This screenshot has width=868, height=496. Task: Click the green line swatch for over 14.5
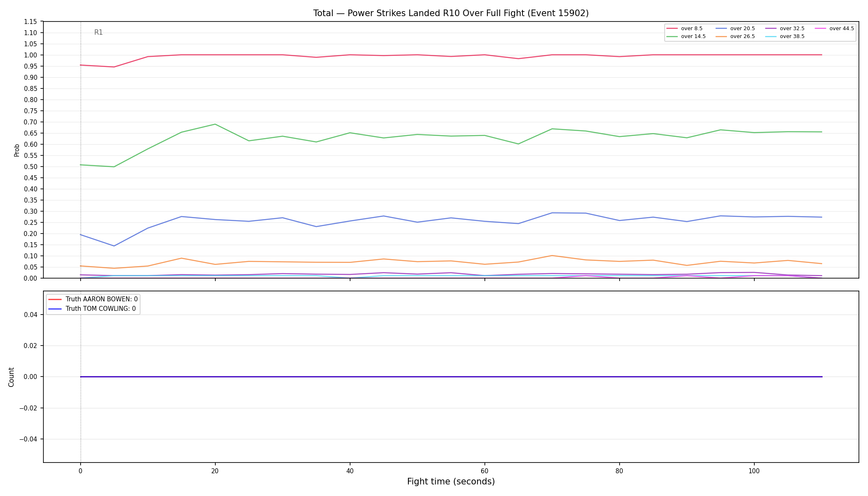(672, 36)
